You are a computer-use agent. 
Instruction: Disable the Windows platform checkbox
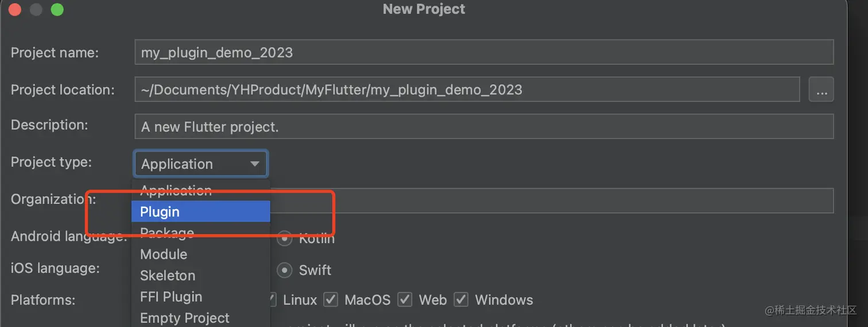pos(462,299)
